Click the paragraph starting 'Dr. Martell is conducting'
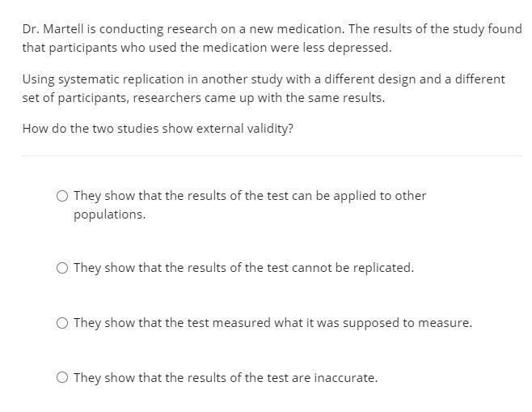 [x=272, y=38]
